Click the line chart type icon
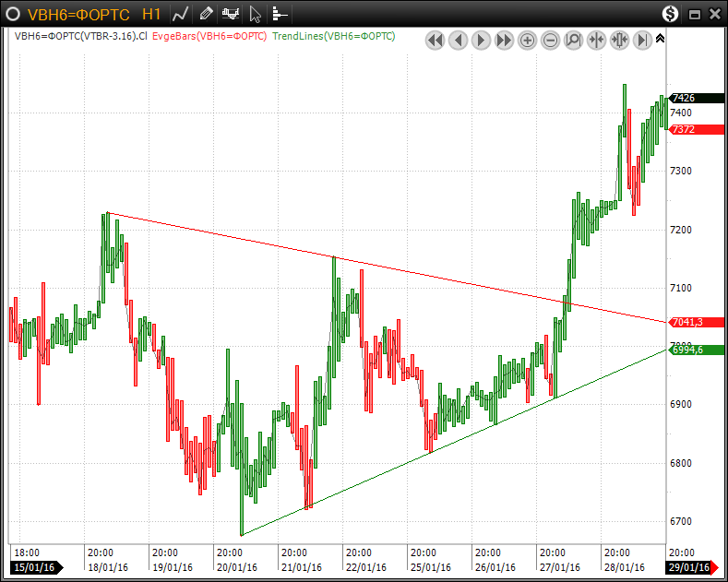728x582 pixels. pyautogui.click(x=182, y=14)
